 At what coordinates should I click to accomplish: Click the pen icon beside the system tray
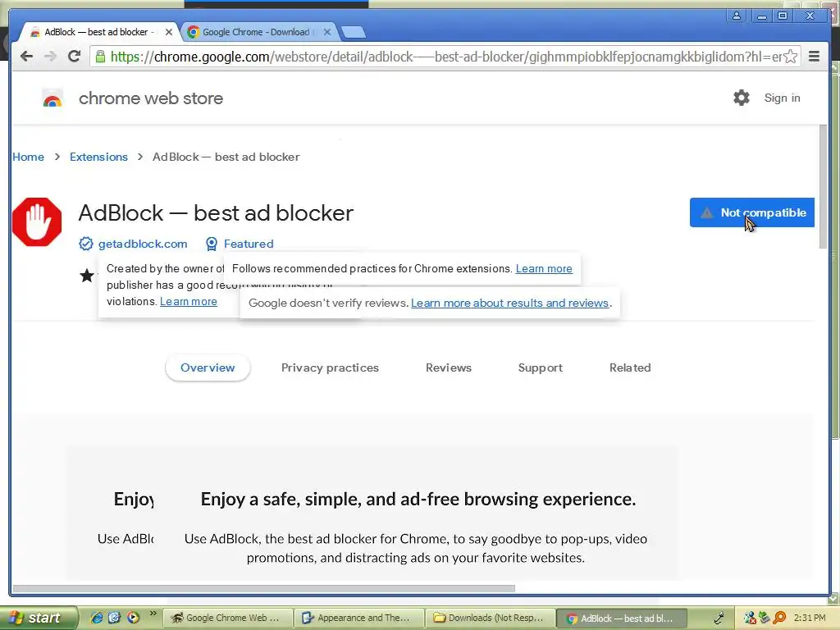(719, 619)
